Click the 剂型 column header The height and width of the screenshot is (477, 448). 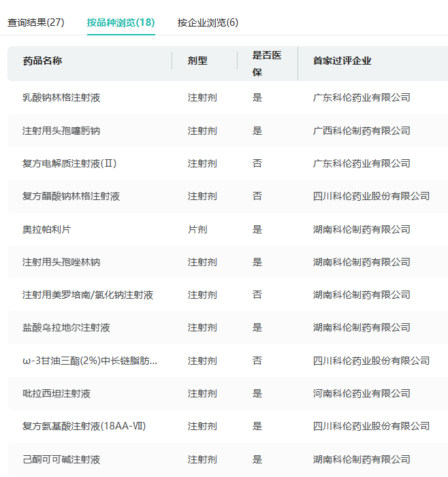click(197, 61)
